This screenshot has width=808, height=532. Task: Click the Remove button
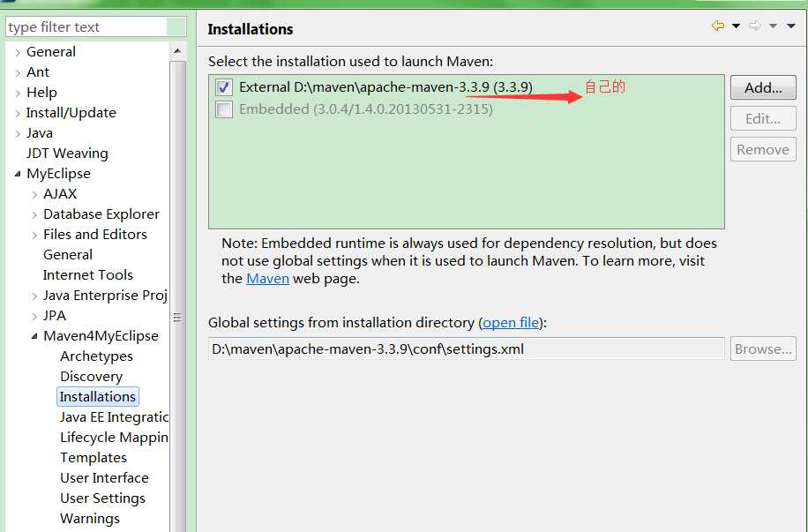click(763, 149)
